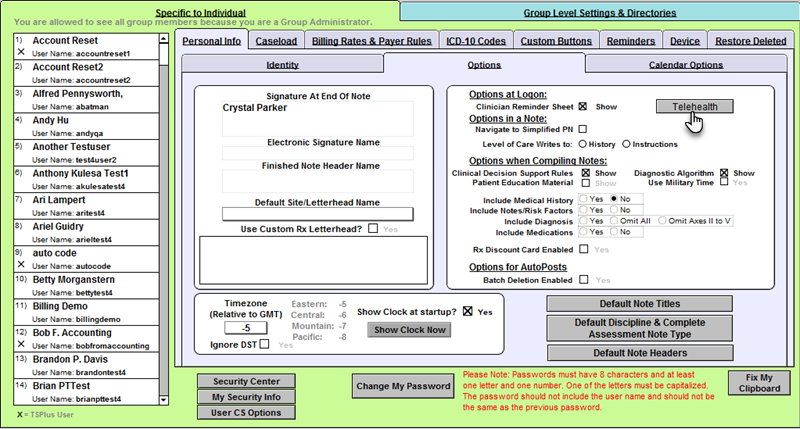Open the Telehealth options button
The height and width of the screenshot is (429, 800).
coord(695,106)
